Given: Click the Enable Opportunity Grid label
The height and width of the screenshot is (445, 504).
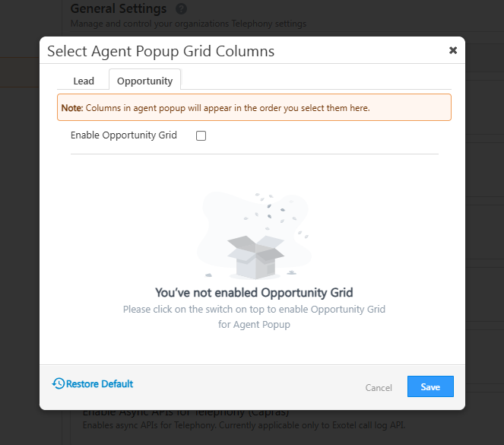Looking at the screenshot, I should click(124, 135).
